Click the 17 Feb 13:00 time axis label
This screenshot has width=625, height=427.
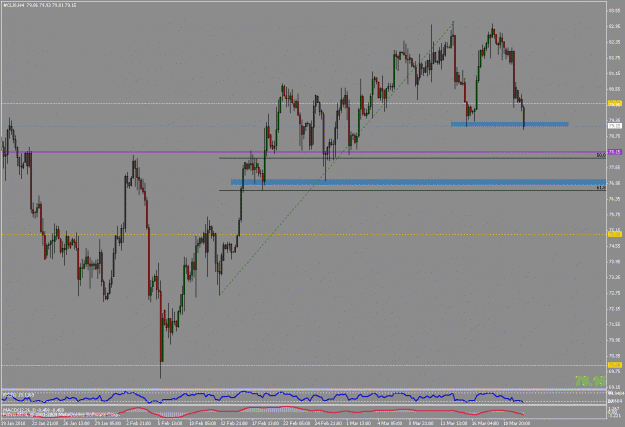pos(267,423)
